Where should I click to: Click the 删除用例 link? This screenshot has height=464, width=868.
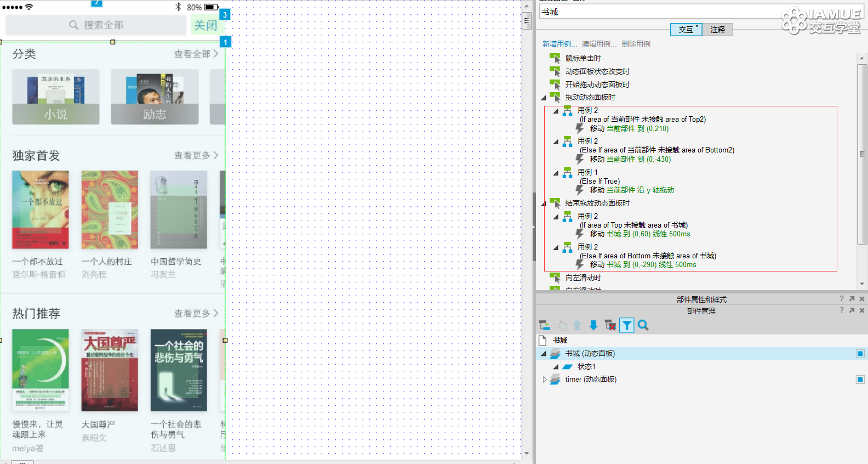(636, 44)
